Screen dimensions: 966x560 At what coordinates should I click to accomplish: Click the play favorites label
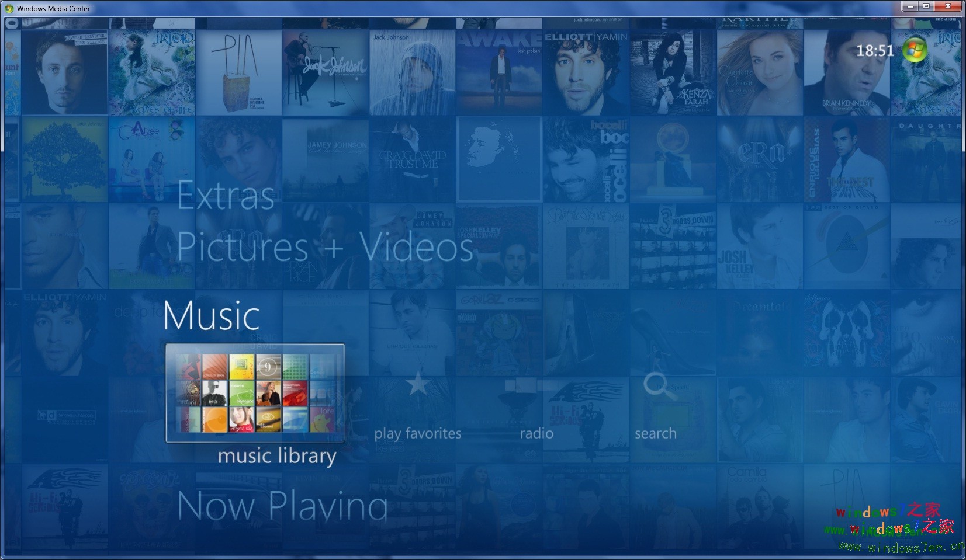click(418, 434)
